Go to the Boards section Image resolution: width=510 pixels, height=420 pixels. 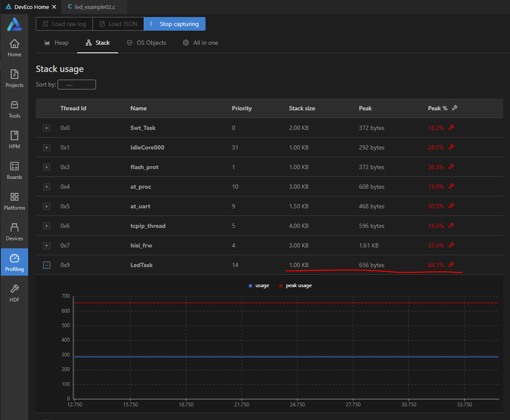[x=14, y=170]
